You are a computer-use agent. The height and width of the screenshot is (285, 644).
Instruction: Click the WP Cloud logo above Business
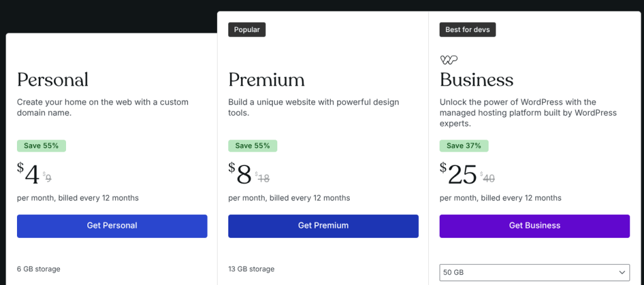point(448,60)
